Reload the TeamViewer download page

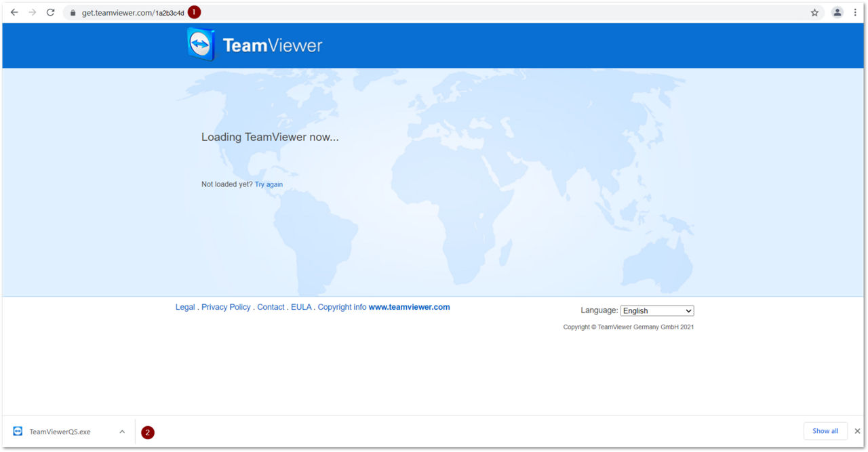50,12
